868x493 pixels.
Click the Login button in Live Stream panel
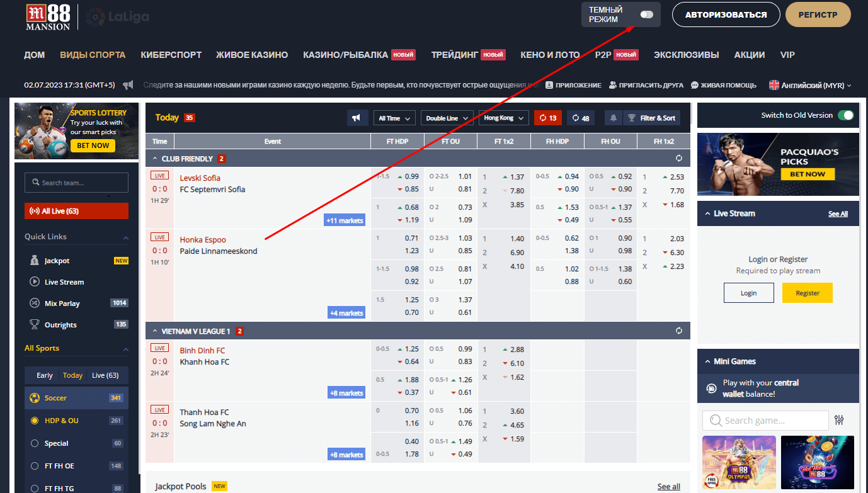point(748,293)
